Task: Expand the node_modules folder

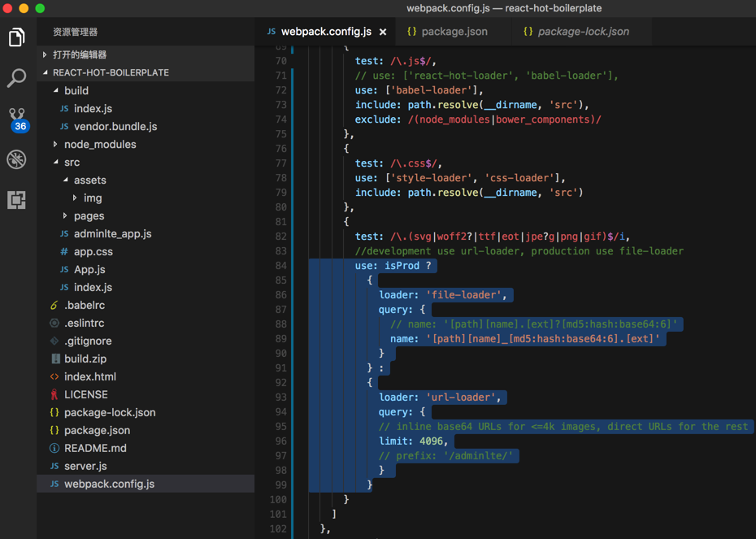Action: click(99, 145)
